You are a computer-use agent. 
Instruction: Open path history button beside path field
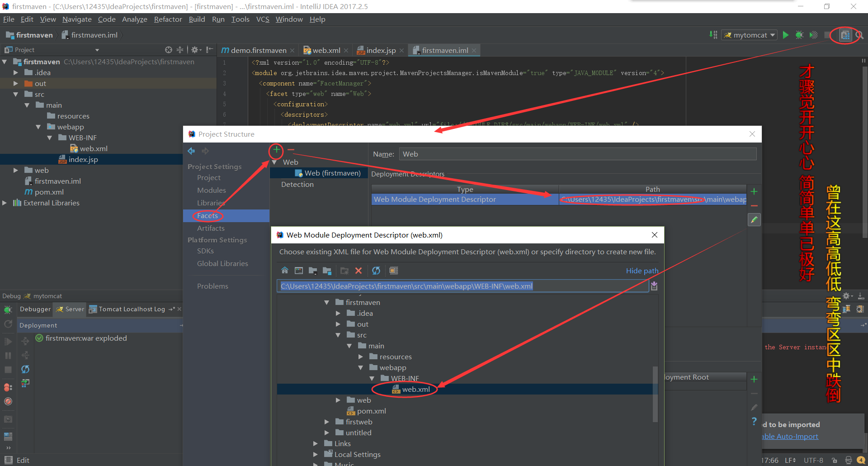(x=654, y=286)
